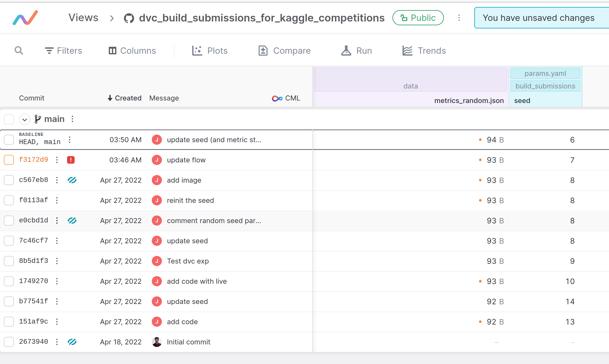This screenshot has height=364, width=609.
Task: Open the search magnifier icon
Action: (x=19, y=51)
